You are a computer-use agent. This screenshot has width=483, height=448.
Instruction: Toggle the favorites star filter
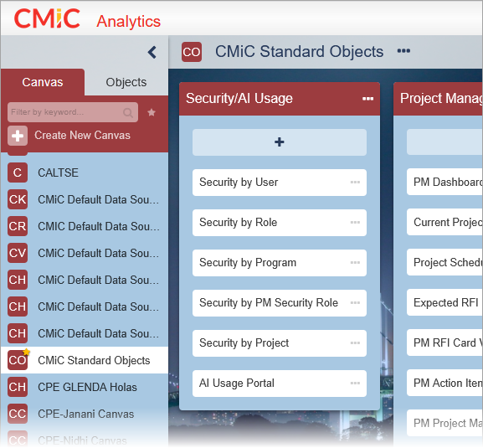pyautogui.click(x=152, y=112)
